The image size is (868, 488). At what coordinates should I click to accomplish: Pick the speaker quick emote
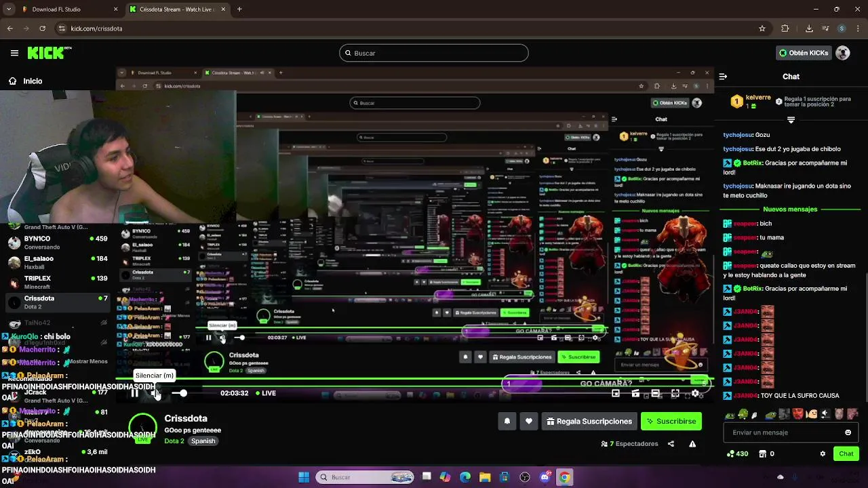pyautogui.click(x=827, y=414)
